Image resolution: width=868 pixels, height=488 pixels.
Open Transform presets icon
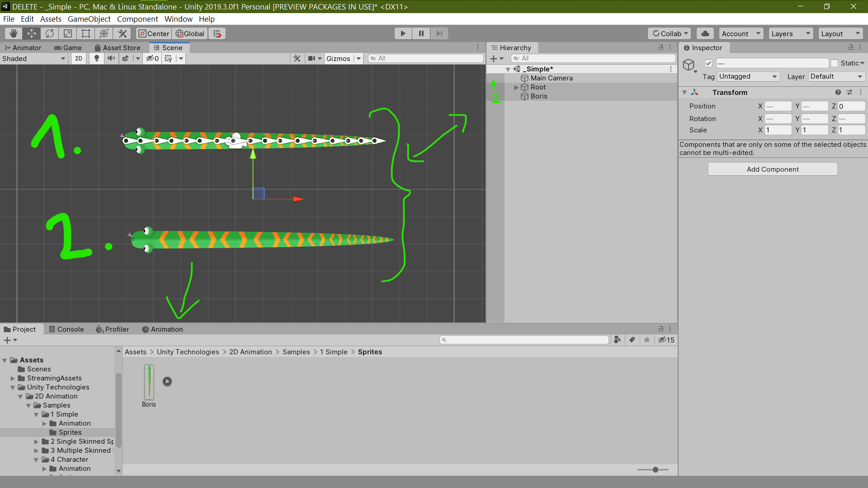pos(849,92)
